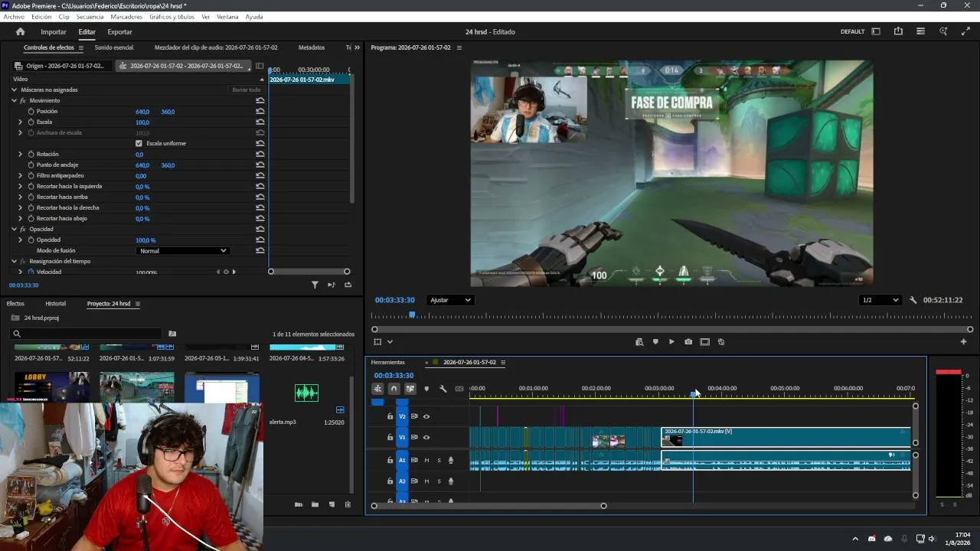
Task: Open the Secuencia menu
Action: (x=90, y=17)
